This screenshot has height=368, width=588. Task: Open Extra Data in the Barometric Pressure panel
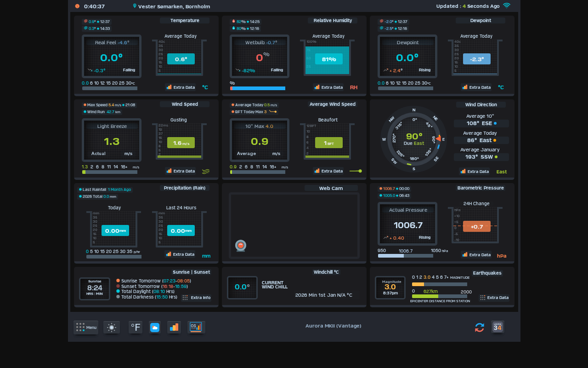(x=476, y=254)
